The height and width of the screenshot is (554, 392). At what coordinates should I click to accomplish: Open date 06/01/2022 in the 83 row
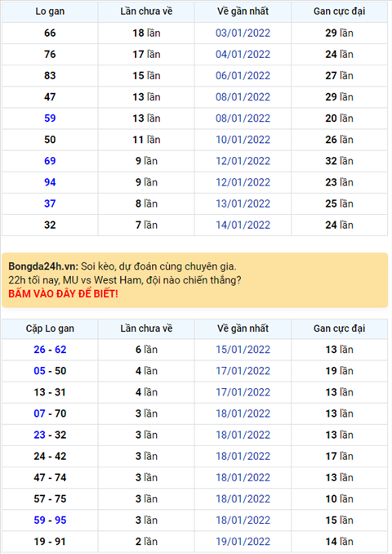pos(243,76)
